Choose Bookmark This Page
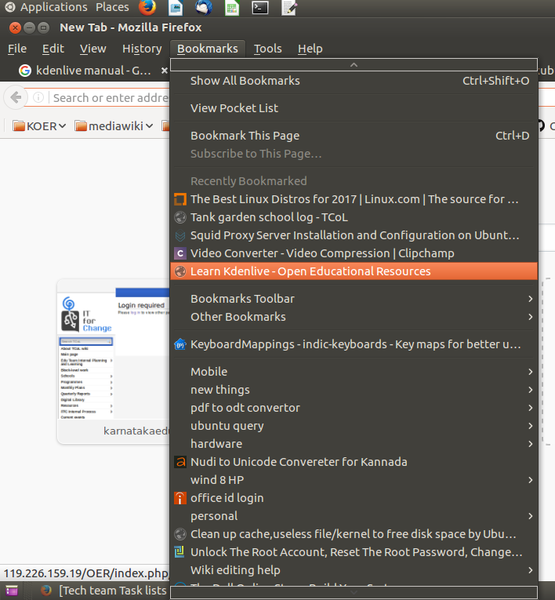 pyautogui.click(x=354, y=136)
